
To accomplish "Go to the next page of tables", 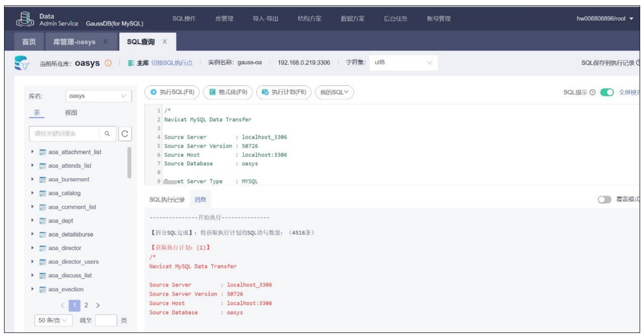I will pos(98,305).
